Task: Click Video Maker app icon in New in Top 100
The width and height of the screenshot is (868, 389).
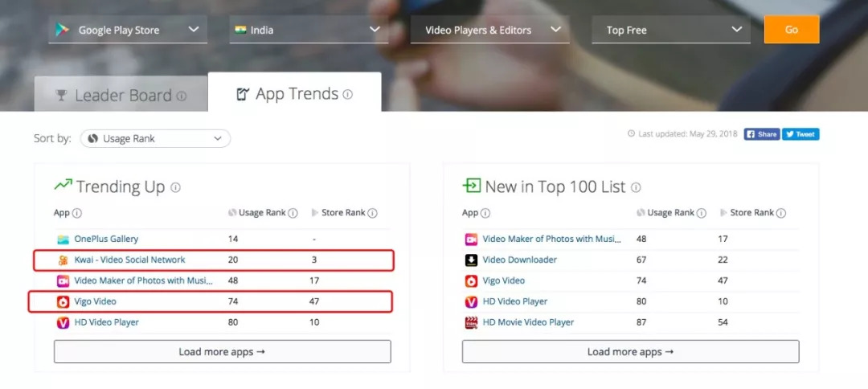Action: (471, 240)
